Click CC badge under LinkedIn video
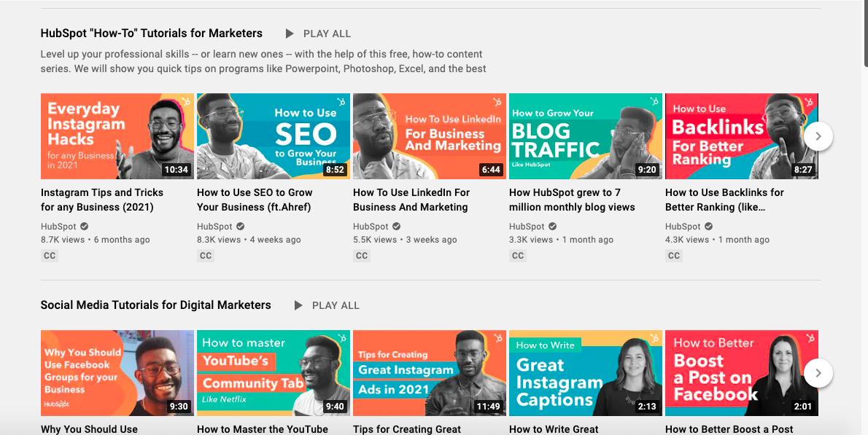Viewport: 868px width, 435px height. point(362,256)
